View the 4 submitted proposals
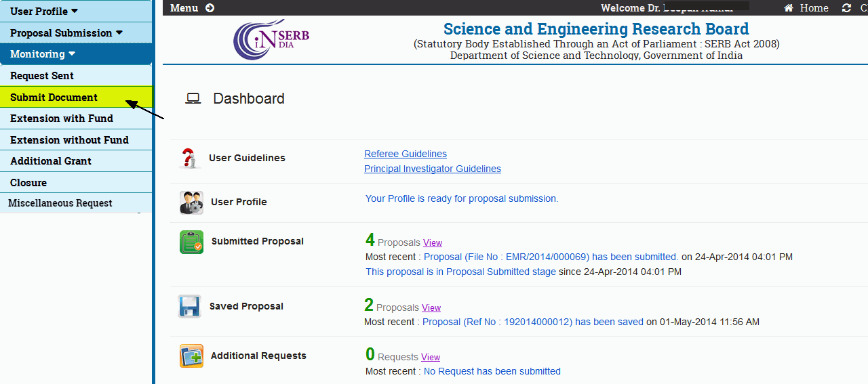 pyautogui.click(x=433, y=242)
